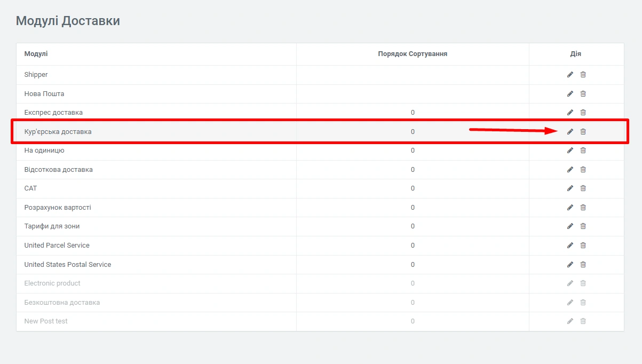This screenshot has height=364, width=642.
Task: Click pencil icon for Експрес доставка
Action: [570, 113]
